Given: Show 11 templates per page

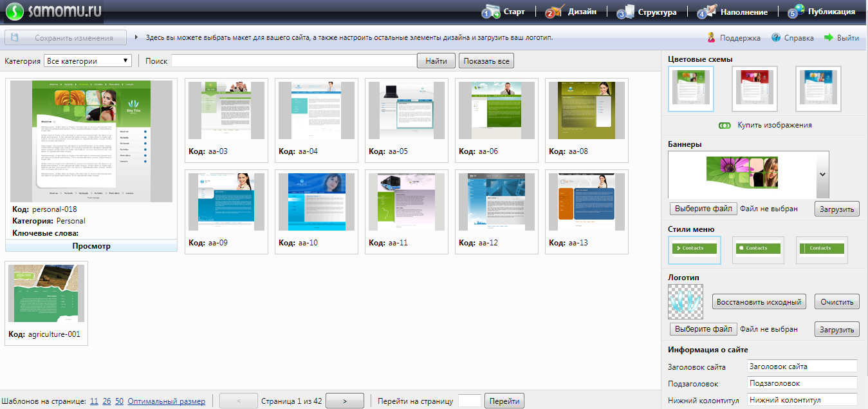Looking at the screenshot, I should [x=94, y=401].
